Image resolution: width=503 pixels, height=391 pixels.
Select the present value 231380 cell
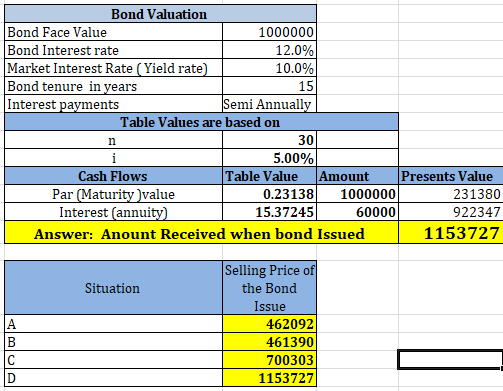(x=451, y=194)
